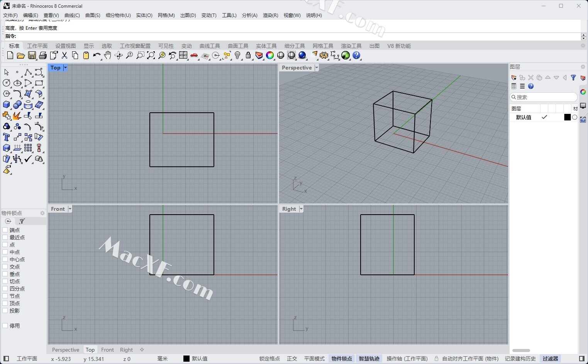
Task: Toggle 锁定格点 in the status bar
Action: (269, 359)
